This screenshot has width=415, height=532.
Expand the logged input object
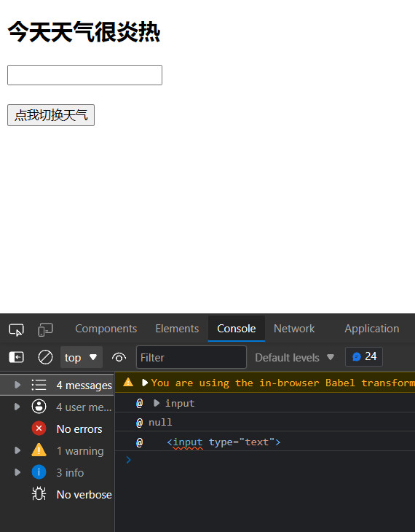tap(157, 403)
